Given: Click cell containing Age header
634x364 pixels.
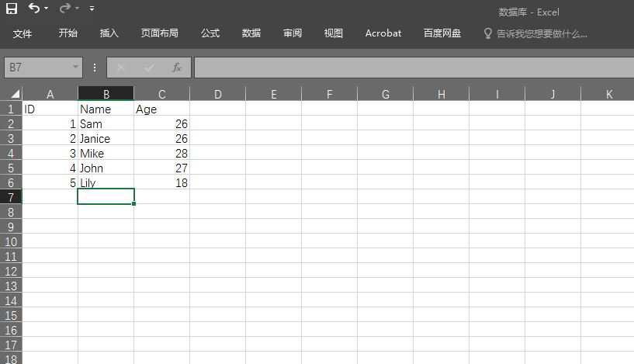Looking at the screenshot, I should coord(161,109).
